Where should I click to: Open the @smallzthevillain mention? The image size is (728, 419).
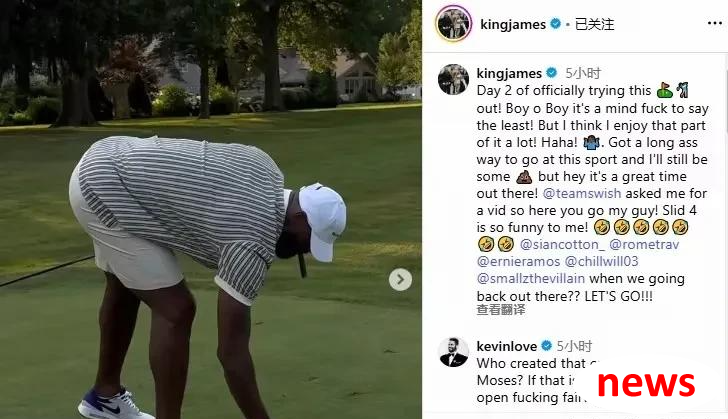click(x=531, y=279)
